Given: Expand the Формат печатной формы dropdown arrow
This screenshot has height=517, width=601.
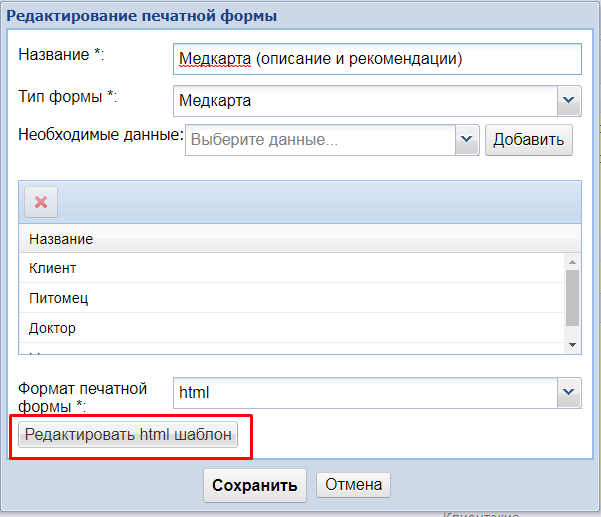Looking at the screenshot, I should pos(569,392).
